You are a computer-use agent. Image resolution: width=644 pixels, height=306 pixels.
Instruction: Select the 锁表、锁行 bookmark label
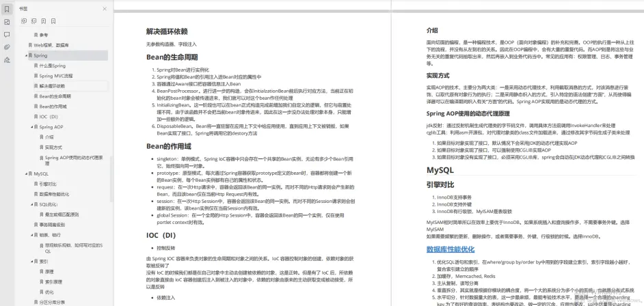point(50,235)
